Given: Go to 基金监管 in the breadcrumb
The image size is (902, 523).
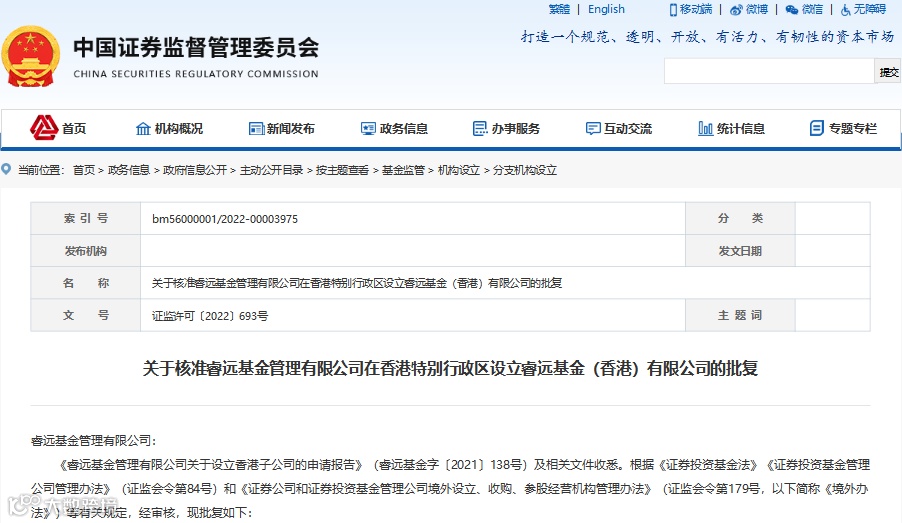Looking at the screenshot, I should tap(403, 170).
